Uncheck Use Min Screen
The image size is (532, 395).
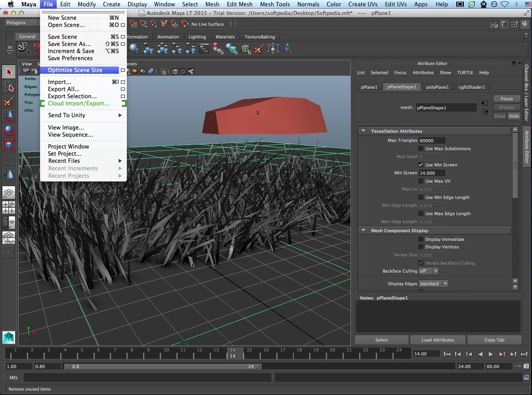tap(421, 165)
